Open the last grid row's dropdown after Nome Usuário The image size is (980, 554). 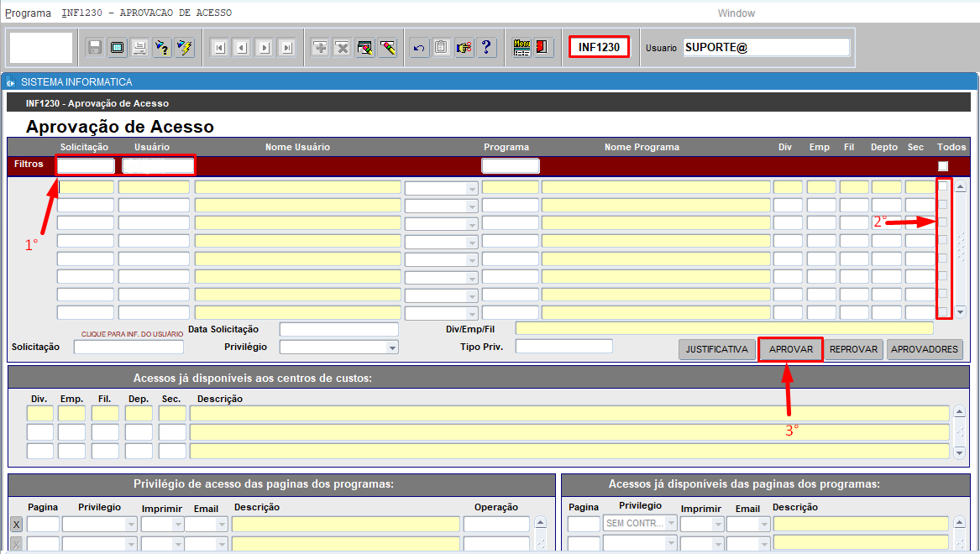coord(472,313)
